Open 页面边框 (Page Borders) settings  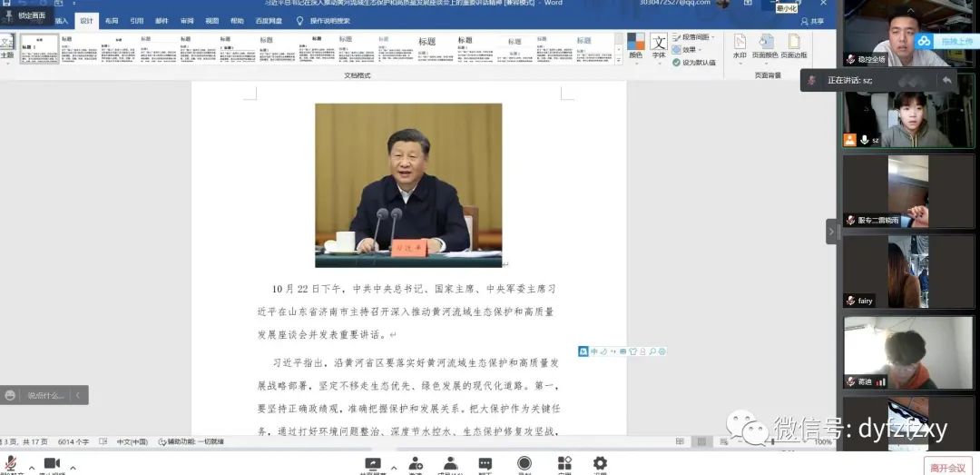(x=794, y=45)
